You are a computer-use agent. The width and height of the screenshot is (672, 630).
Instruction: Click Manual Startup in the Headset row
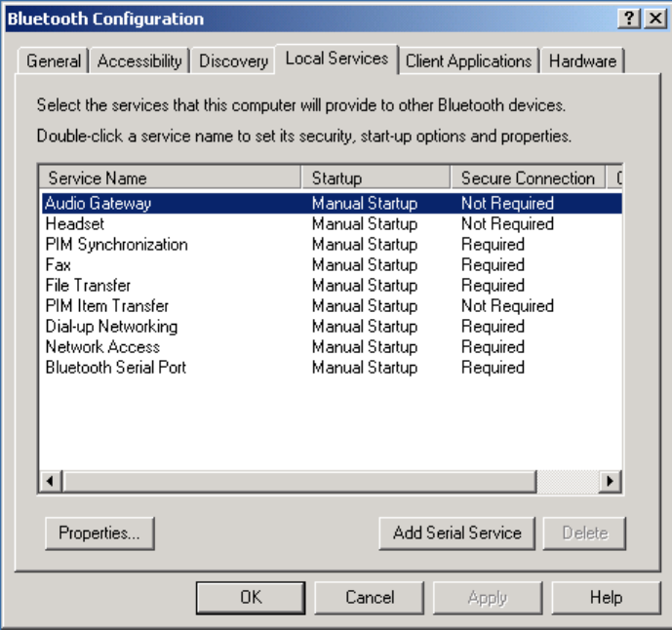365,223
